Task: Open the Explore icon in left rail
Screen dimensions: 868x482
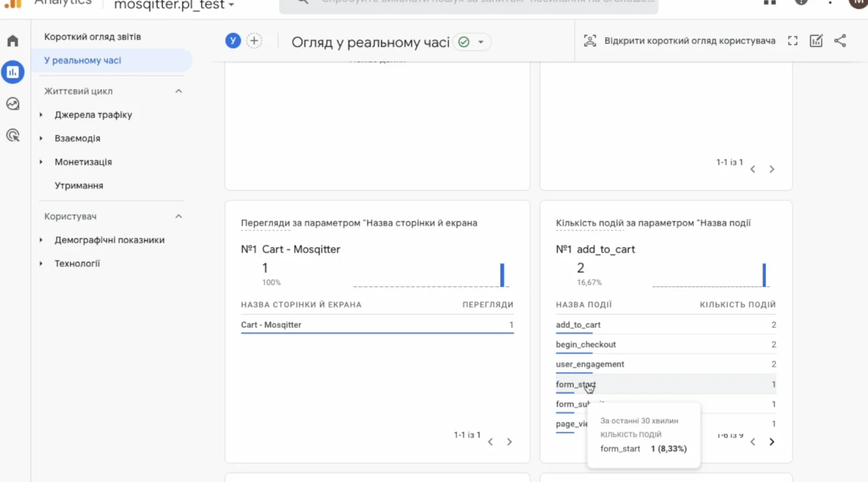Action: coord(12,104)
